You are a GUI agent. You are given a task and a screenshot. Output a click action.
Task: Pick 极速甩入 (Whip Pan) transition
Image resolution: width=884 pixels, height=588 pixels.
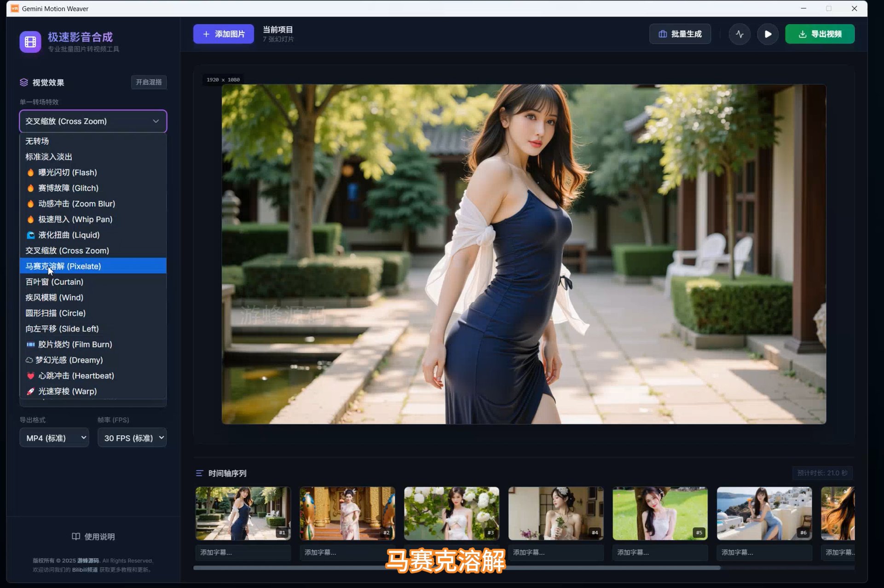pos(93,219)
